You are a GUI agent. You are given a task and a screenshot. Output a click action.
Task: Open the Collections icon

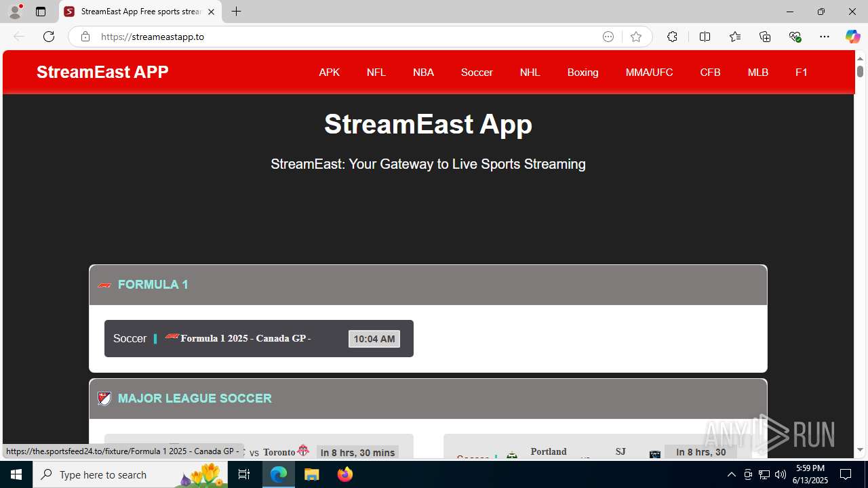(765, 37)
